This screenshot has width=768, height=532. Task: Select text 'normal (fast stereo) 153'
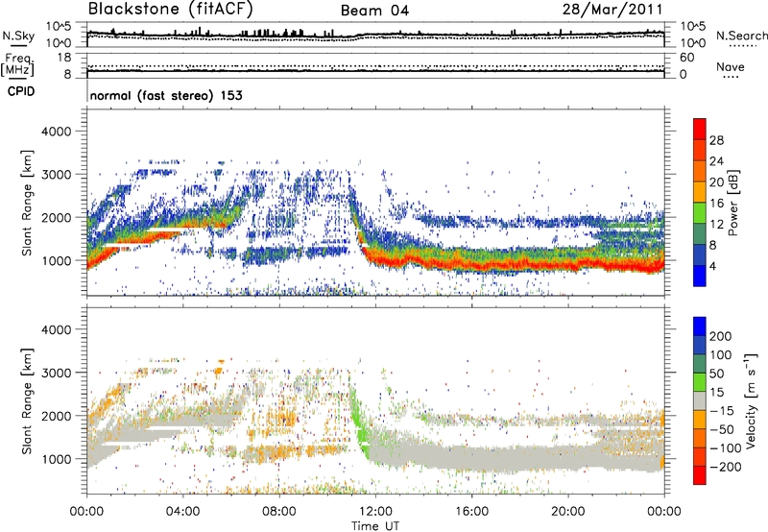[x=166, y=95]
